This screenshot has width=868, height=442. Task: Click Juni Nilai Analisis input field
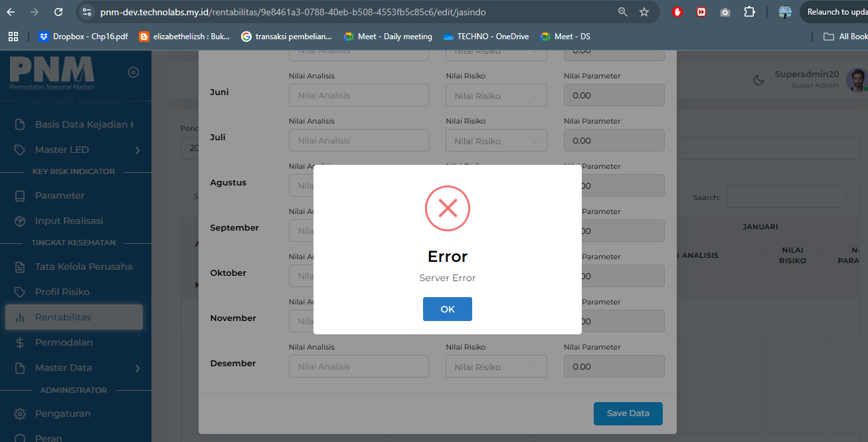359,95
